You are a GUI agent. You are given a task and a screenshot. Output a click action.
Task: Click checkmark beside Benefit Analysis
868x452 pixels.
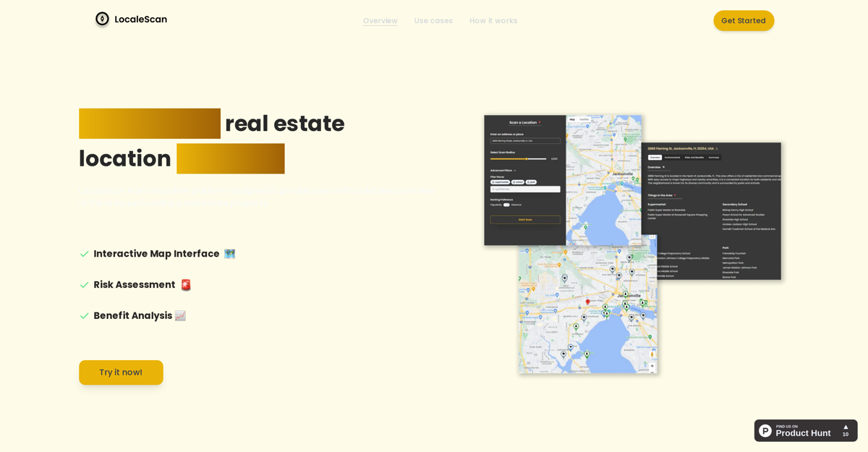84,316
